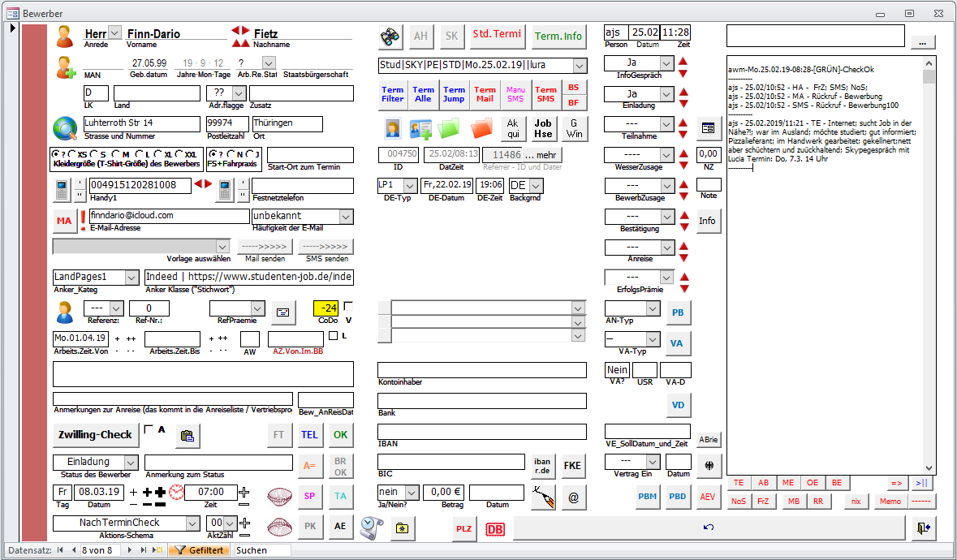Click the green folder icon

pyautogui.click(x=449, y=128)
